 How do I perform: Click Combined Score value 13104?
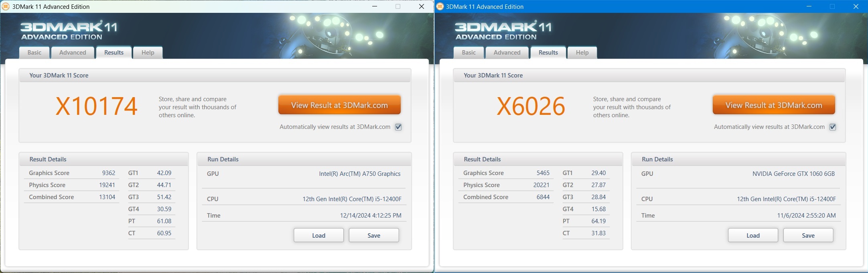click(x=107, y=197)
